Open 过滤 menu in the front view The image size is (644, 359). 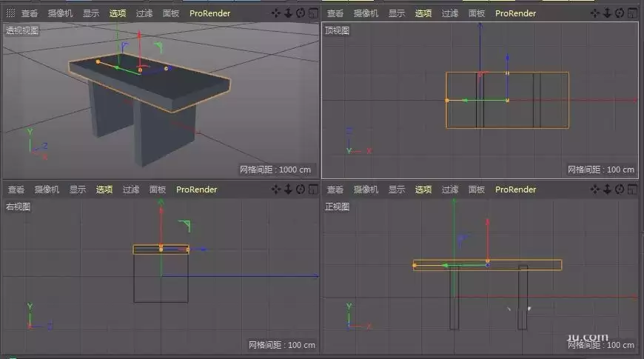(x=450, y=189)
